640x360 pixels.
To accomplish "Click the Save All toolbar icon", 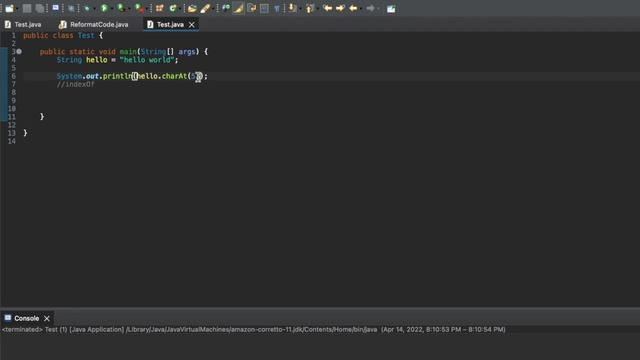I will pyautogui.click(x=40, y=8).
